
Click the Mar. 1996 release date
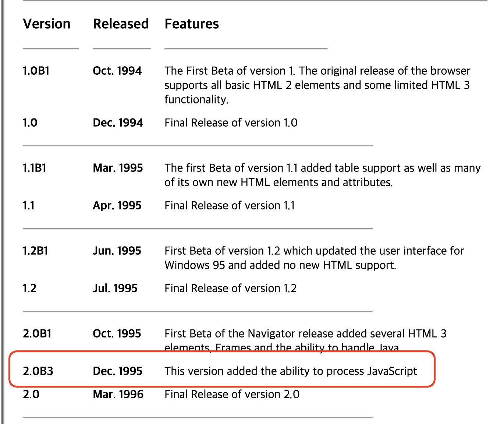(x=118, y=394)
